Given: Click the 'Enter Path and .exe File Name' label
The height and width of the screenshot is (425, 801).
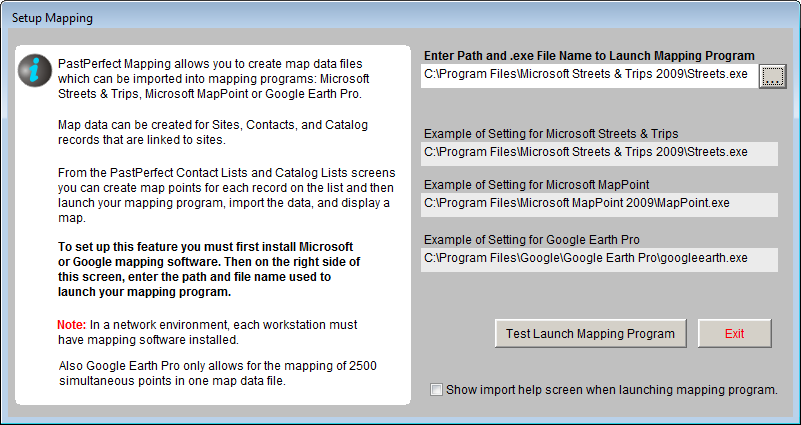Looking at the screenshot, I should click(588, 56).
